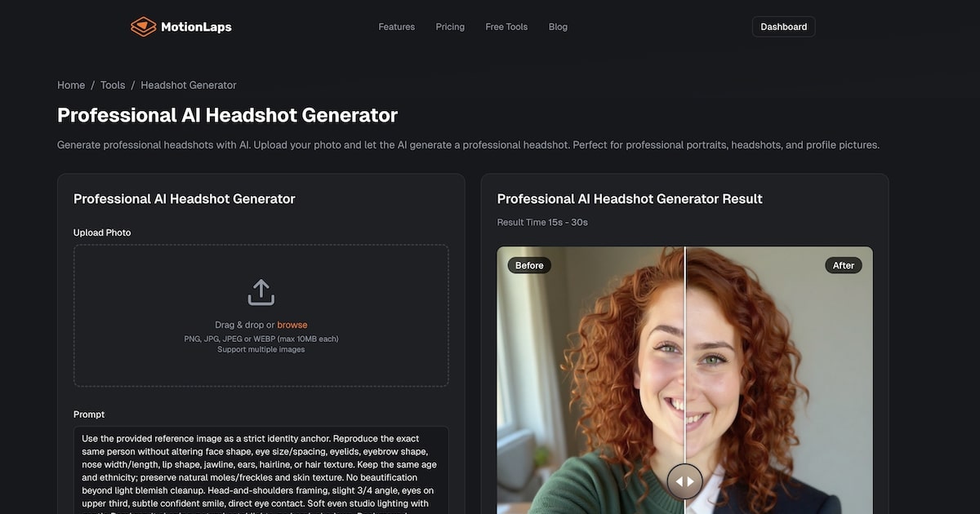Image resolution: width=980 pixels, height=514 pixels.
Task: Click the After label on image
Action: click(x=844, y=265)
